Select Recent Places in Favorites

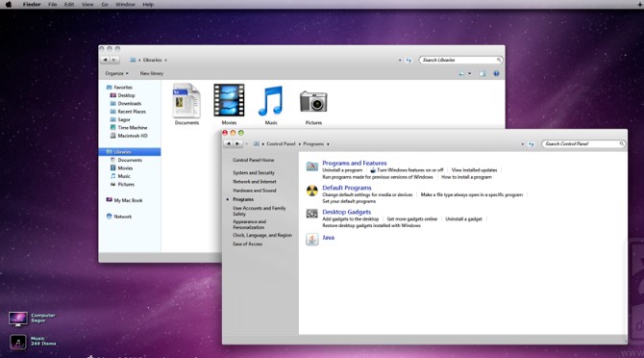tap(128, 112)
